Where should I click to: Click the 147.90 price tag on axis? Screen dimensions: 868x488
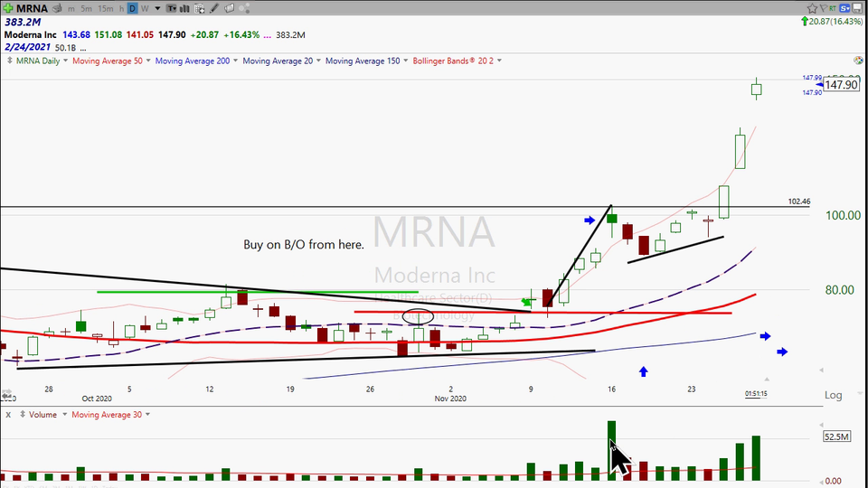coord(841,85)
